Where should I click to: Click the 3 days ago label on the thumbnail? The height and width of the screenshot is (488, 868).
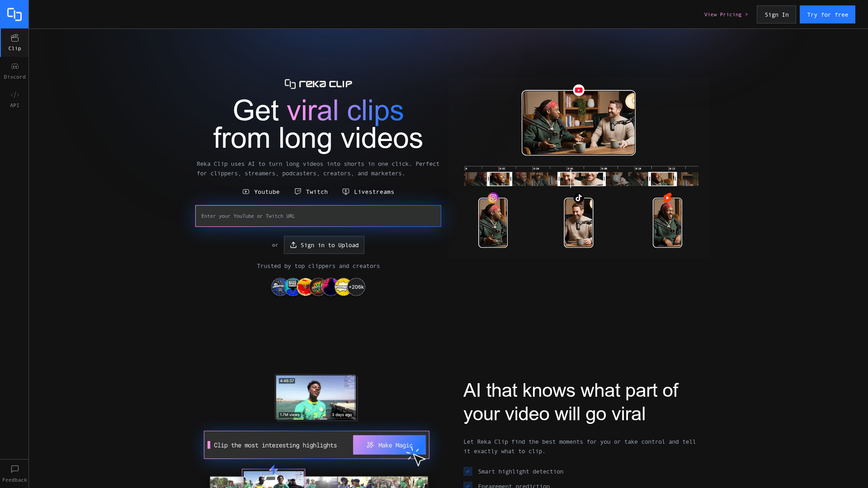click(x=342, y=415)
